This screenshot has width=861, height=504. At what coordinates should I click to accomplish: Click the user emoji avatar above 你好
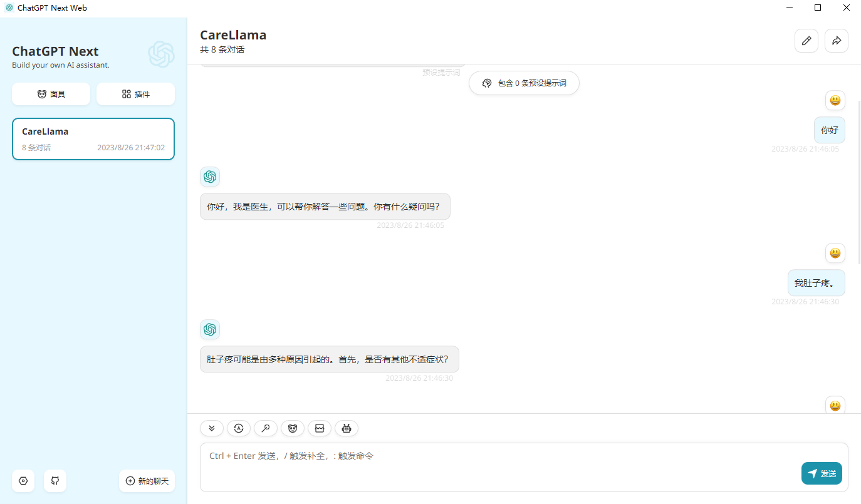pos(835,100)
